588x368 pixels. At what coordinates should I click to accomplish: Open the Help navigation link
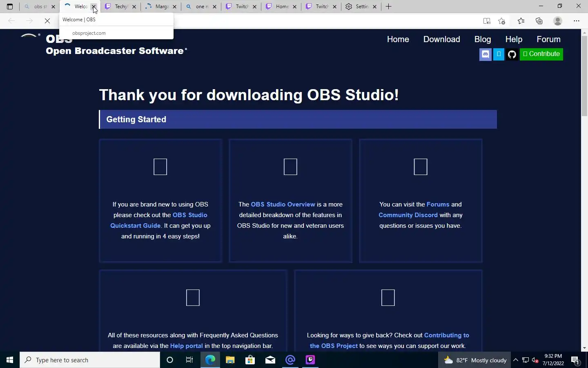pos(514,39)
